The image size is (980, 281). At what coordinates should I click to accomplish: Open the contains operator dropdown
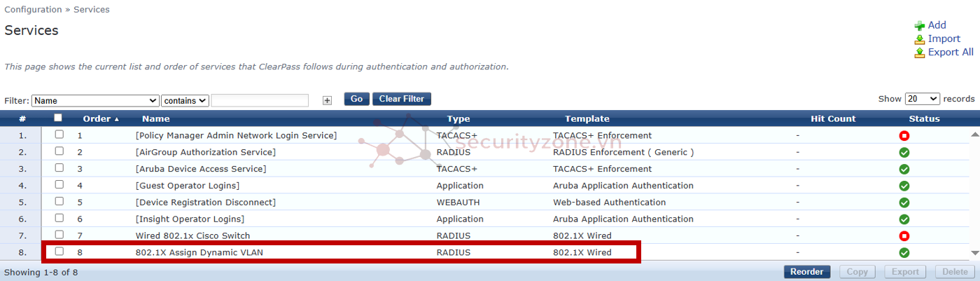click(x=185, y=101)
